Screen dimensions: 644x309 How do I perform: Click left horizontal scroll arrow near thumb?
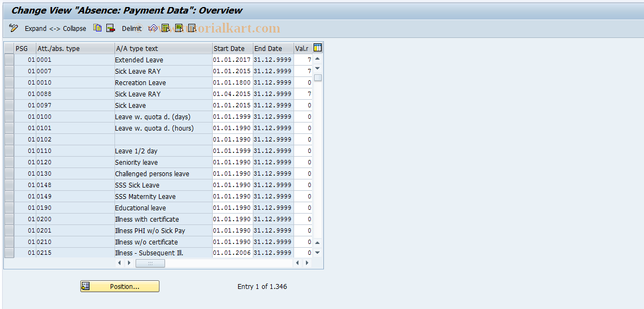point(119,262)
